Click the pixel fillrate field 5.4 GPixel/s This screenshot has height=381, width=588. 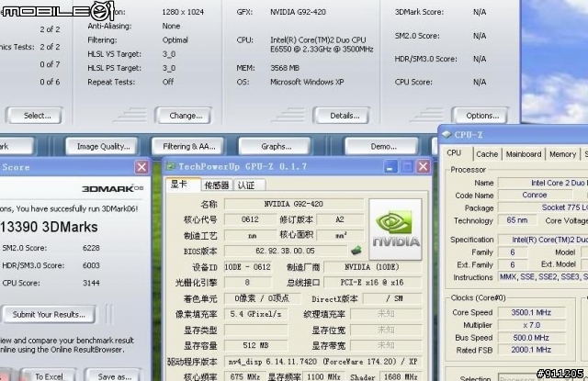click(255, 314)
